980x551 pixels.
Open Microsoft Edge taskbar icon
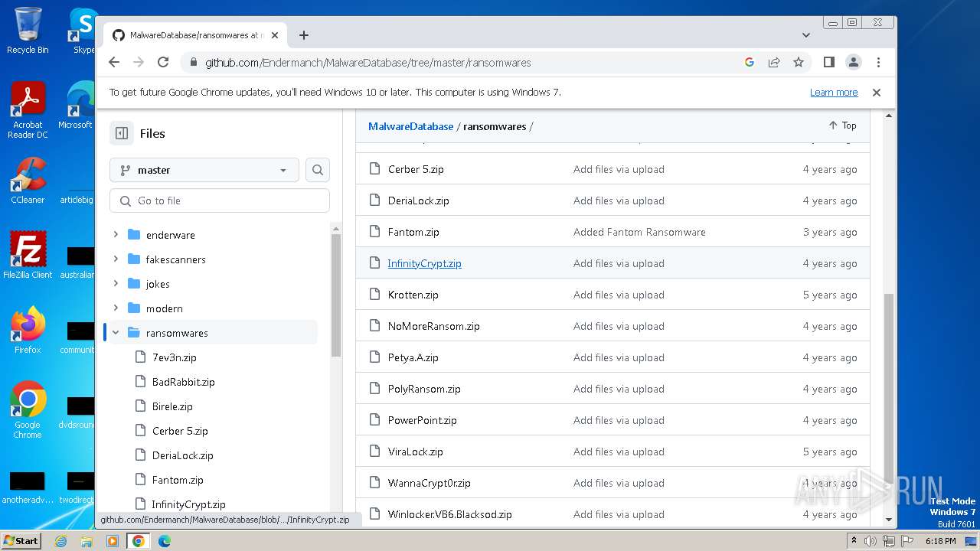pos(165,541)
